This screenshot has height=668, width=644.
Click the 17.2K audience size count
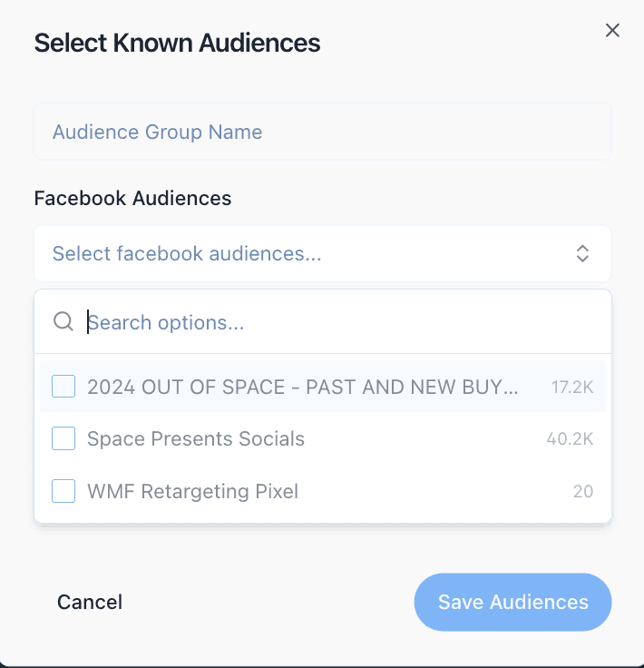click(x=572, y=388)
